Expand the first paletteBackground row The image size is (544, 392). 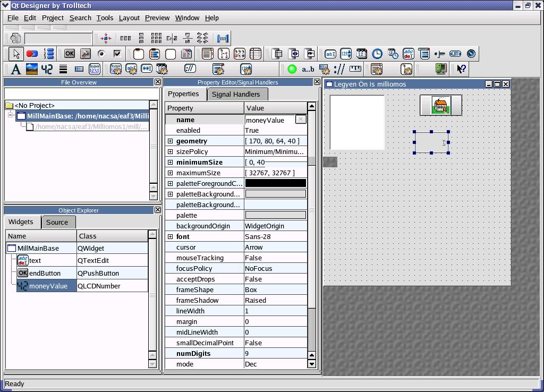(170, 194)
